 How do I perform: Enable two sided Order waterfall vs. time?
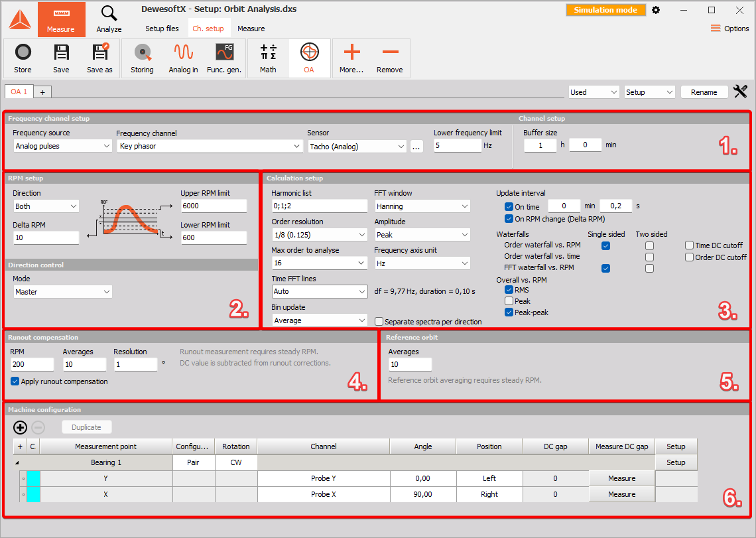(x=649, y=257)
